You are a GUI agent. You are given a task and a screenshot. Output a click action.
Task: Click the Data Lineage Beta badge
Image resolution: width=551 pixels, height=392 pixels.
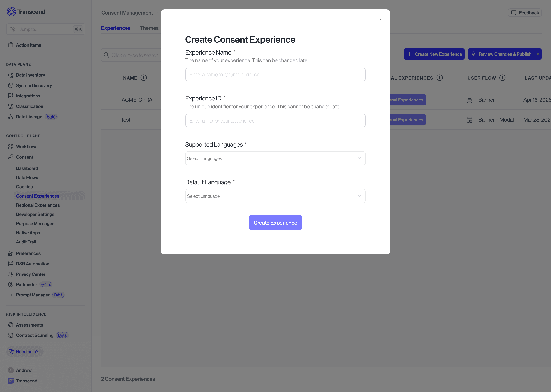pos(51,117)
